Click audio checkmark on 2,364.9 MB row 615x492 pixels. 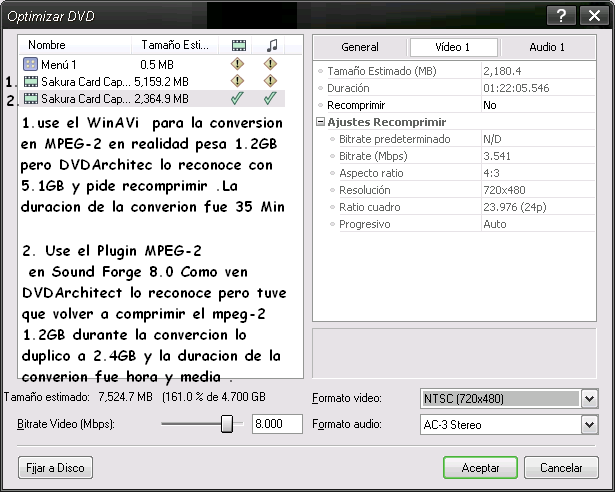tap(270, 98)
